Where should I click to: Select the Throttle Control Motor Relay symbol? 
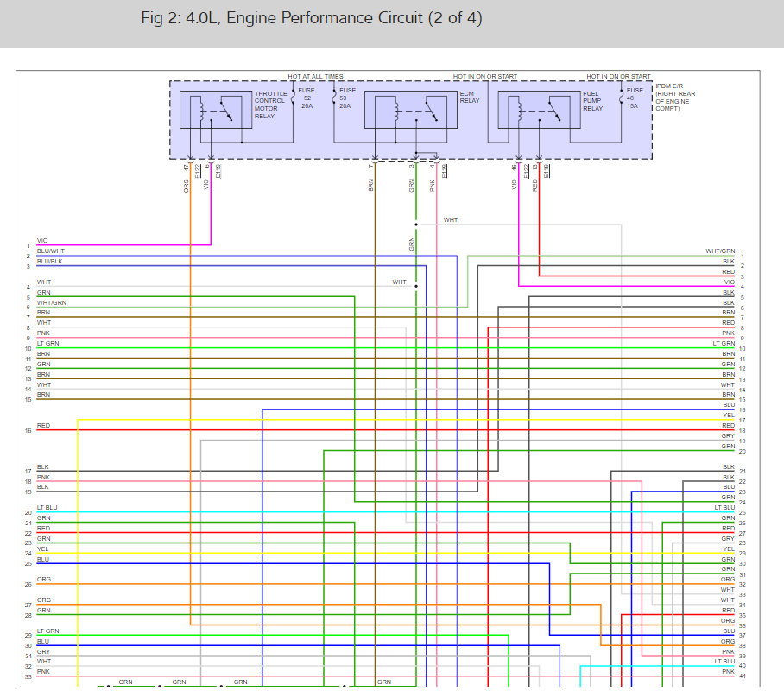[x=216, y=110]
